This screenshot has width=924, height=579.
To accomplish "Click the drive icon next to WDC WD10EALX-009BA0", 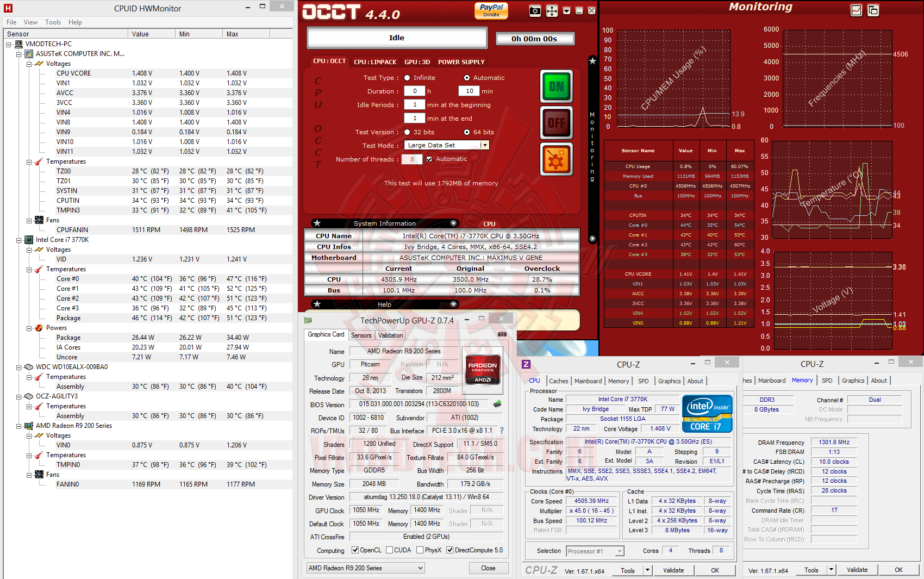I will tap(29, 367).
